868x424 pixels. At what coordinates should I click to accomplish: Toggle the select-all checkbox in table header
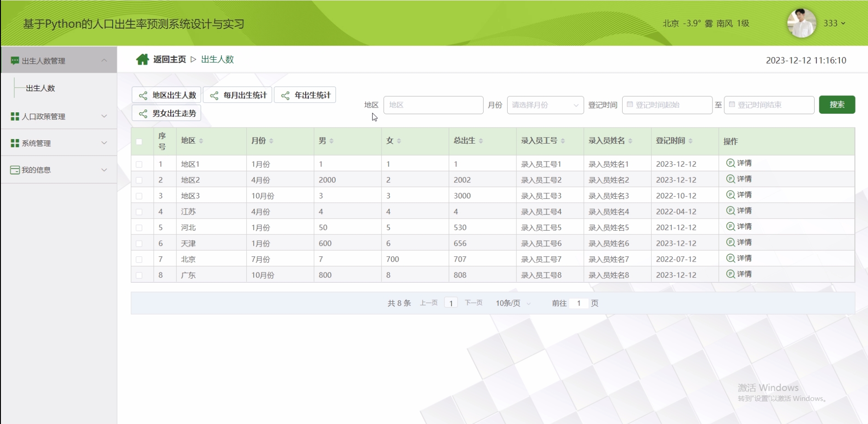pos(139,141)
